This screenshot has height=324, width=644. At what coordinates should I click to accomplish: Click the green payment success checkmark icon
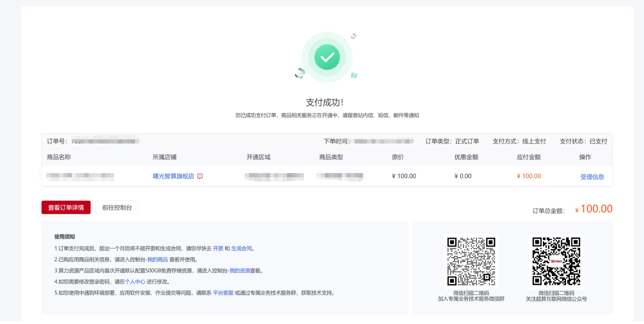pos(327,57)
